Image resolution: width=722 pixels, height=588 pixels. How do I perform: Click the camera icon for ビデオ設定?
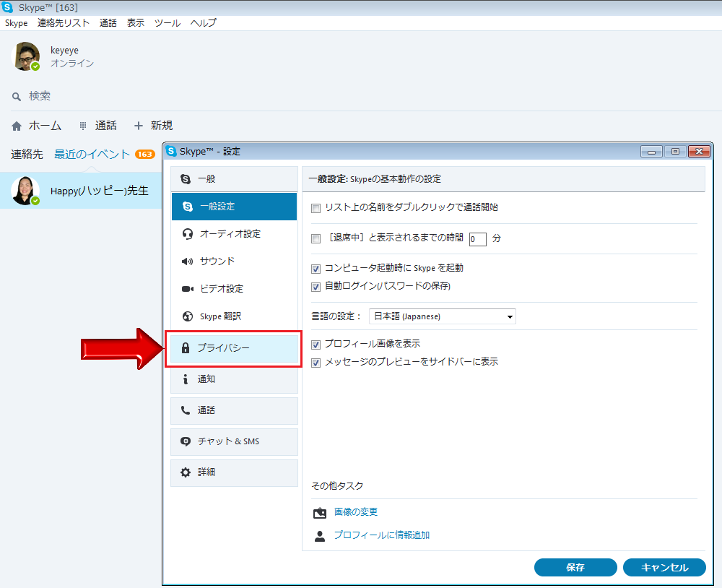(188, 289)
